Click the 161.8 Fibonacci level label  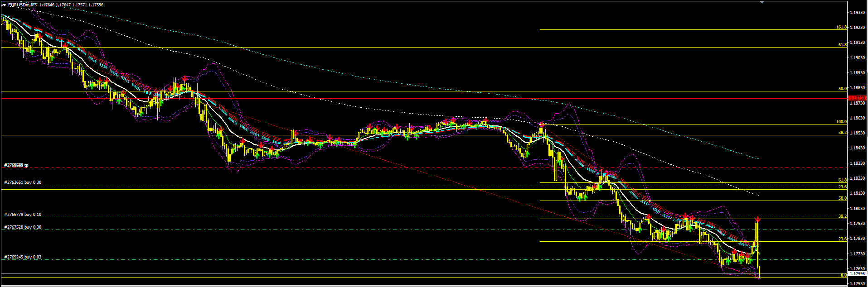(841, 27)
